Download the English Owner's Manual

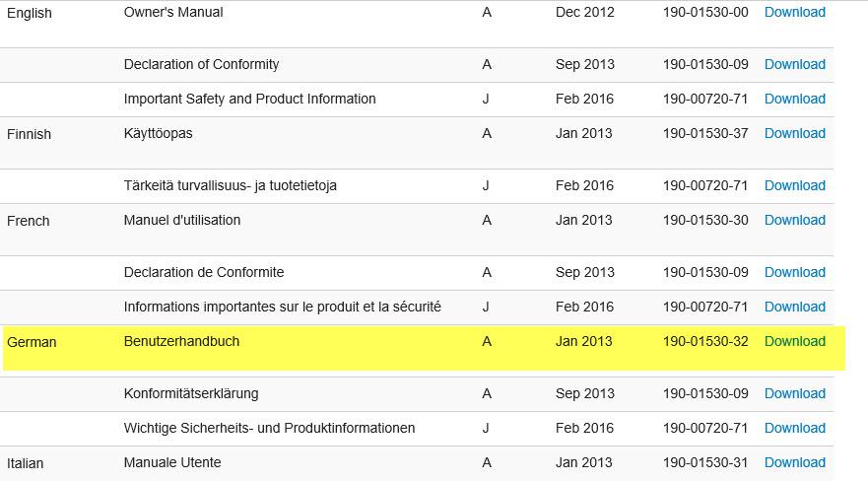tap(794, 13)
